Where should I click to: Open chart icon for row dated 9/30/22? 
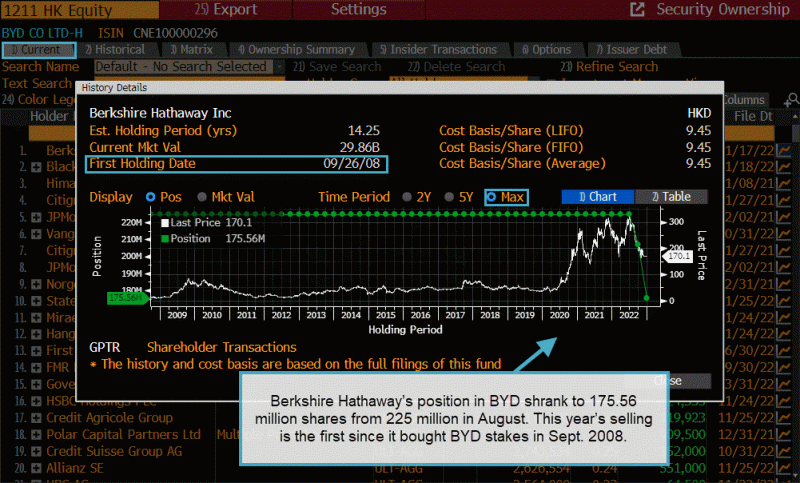[x=784, y=368]
